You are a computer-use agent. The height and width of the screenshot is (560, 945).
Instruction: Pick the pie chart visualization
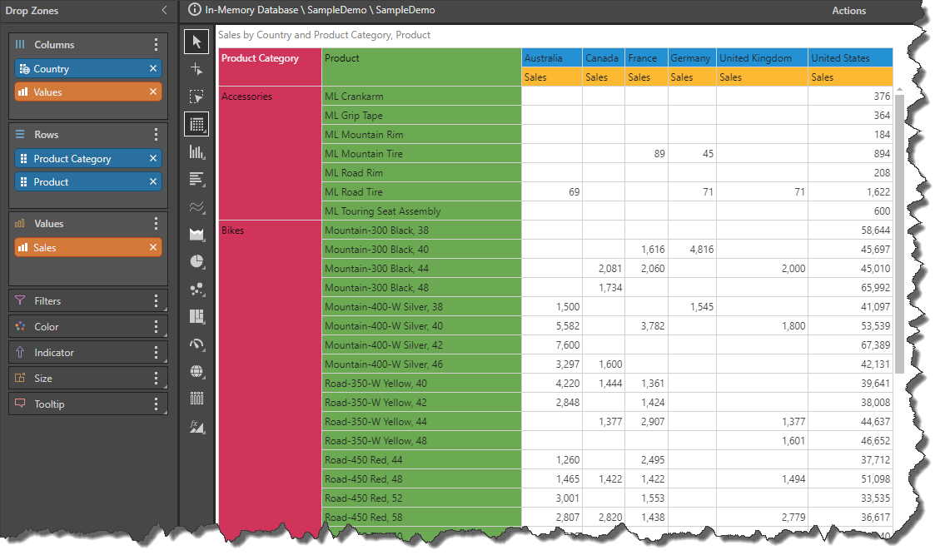click(x=196, y=261)
